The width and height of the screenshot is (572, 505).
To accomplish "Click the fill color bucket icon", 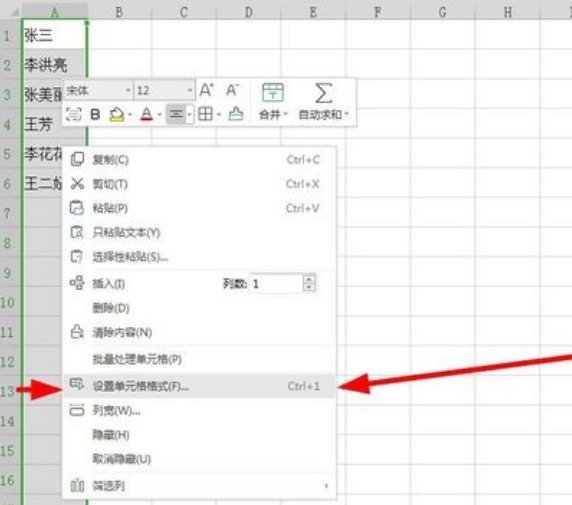I will click(x=117, y=115).
